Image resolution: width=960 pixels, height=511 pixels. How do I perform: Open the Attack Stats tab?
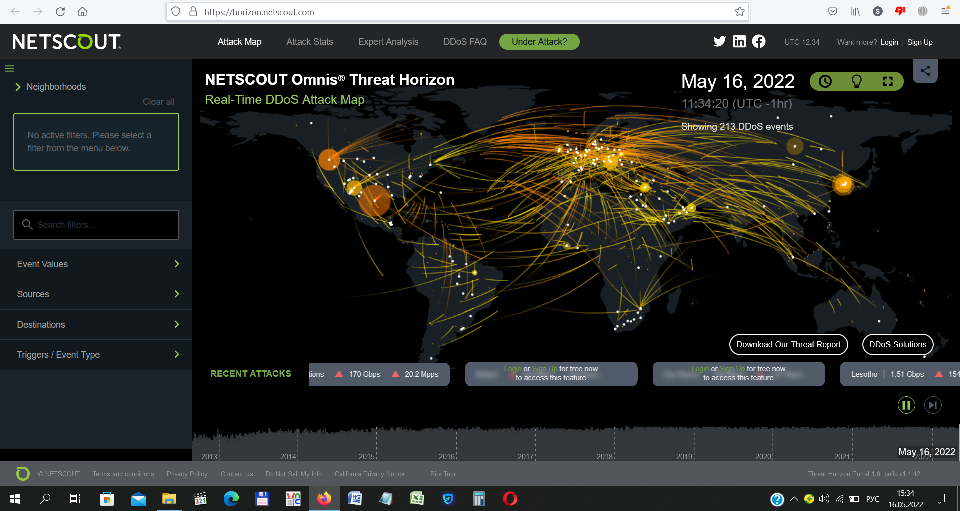click(310, 42)
